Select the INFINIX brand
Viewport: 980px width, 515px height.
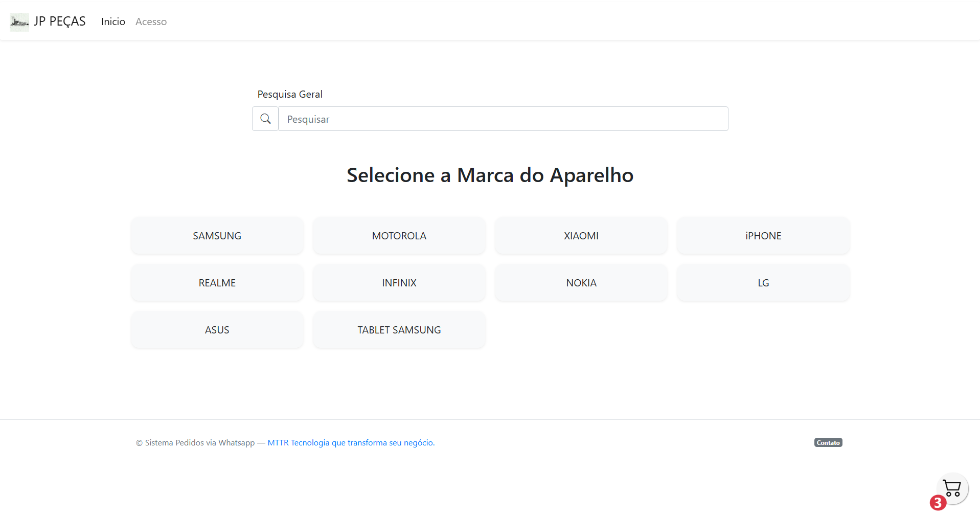tap(399, 282)
